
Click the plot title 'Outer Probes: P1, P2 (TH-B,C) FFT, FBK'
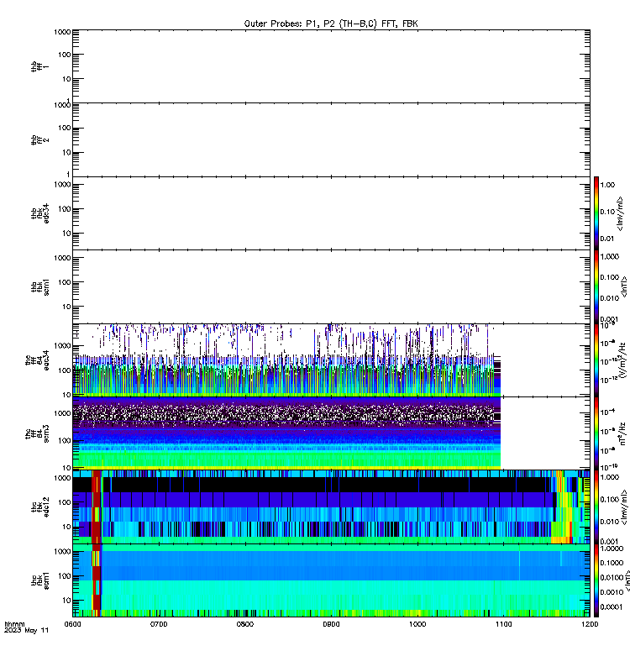331,24
